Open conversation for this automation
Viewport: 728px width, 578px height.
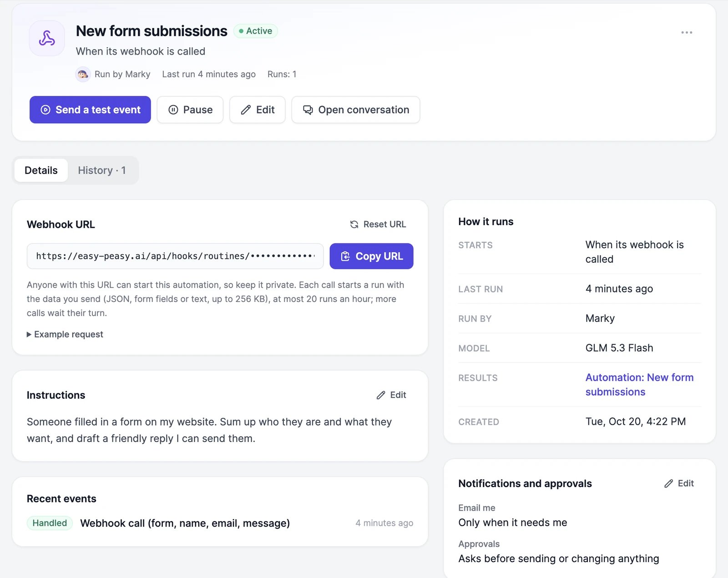pos(356,110)
